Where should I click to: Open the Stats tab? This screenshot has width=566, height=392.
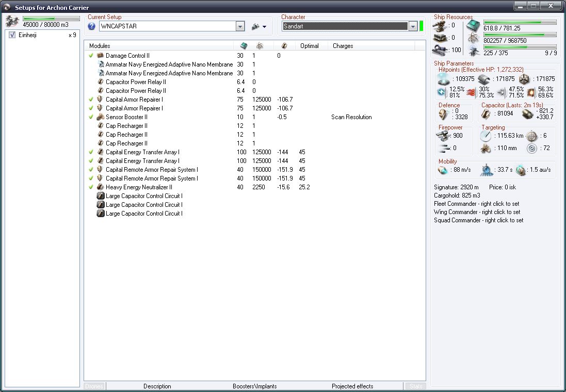point(416,386)
